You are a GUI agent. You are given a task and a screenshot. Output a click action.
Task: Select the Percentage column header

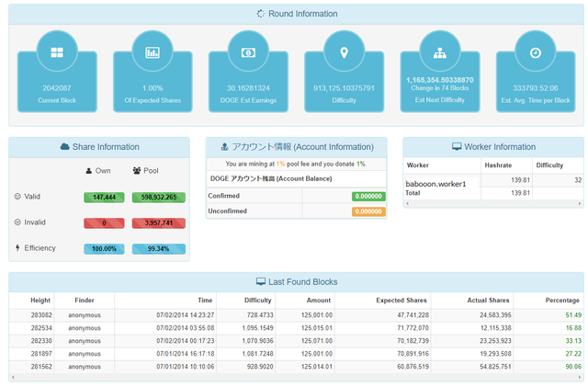(562, 301)
